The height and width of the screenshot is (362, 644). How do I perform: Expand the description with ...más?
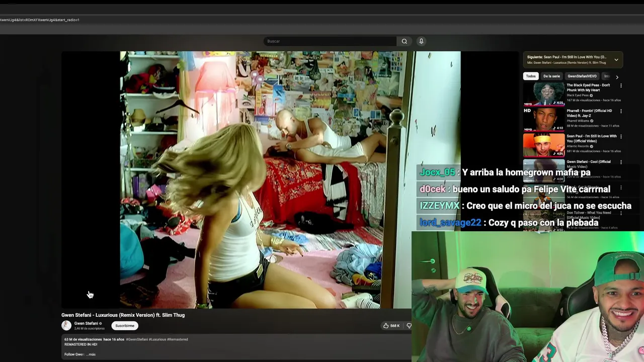pos(91,354)
